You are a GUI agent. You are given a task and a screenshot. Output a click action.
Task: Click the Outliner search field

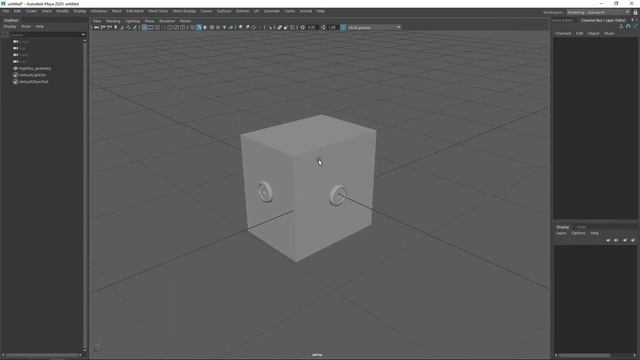point(45,35)
